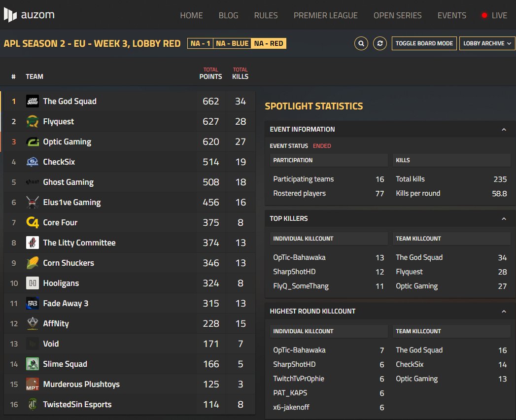Open the RULES page
The height and width of the screenshot is (420, 516).
266,15
